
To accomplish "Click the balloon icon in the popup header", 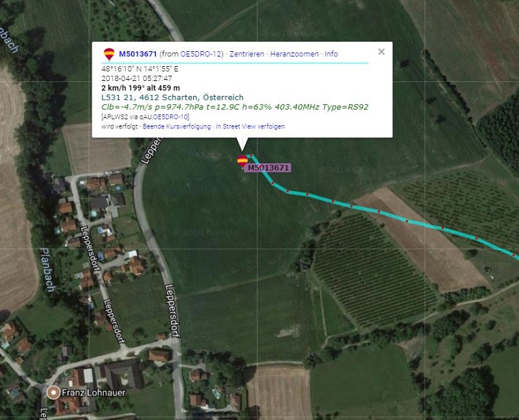I will click(x=109, y=54).
